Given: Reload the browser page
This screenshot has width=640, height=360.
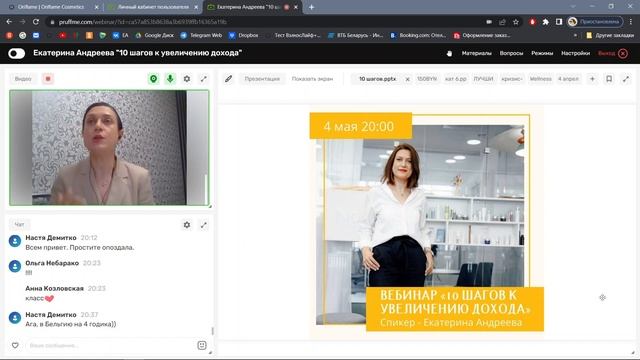Looking at the screenshot, I should tap(36, 22).
